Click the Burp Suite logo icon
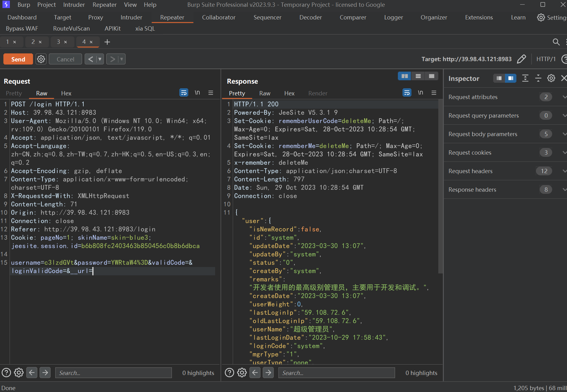Image resolution: width=567 pixels, height=392 pixels. (6, 4)
